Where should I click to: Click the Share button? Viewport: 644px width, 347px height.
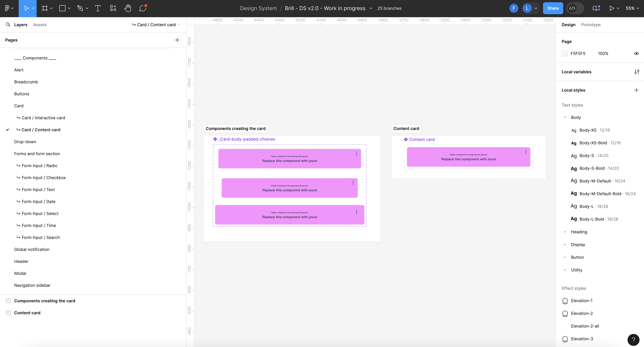click(553, 8)
